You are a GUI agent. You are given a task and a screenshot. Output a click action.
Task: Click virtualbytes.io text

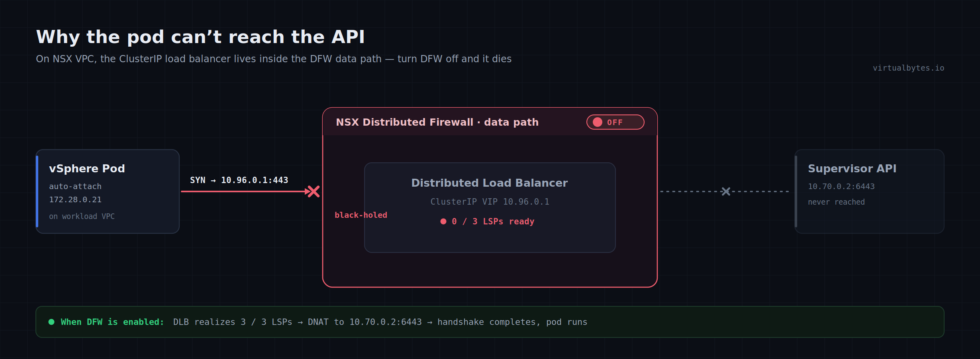[908, 68]
